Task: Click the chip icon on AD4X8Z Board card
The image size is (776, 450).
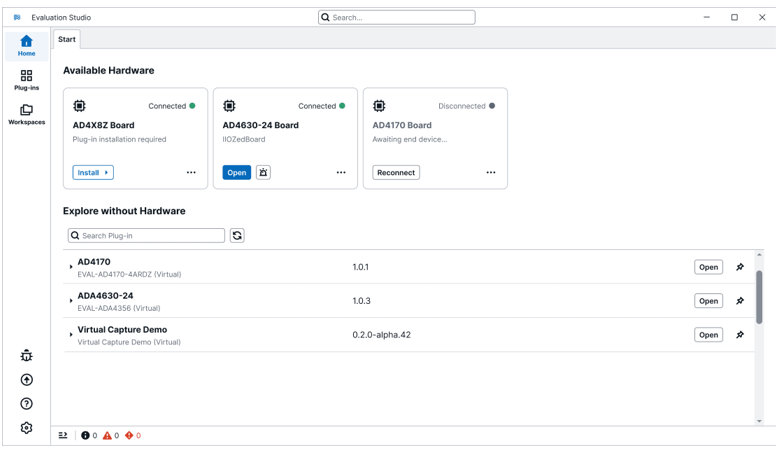Action: (x=79, y=105)
